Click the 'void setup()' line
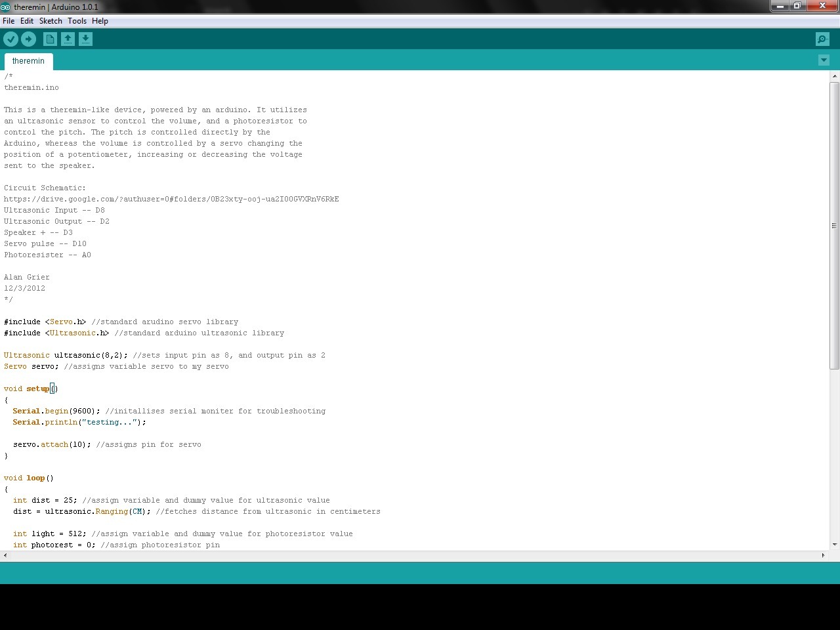Image resolution: width=840 pixels, height=630 pixels. (31, 388)
